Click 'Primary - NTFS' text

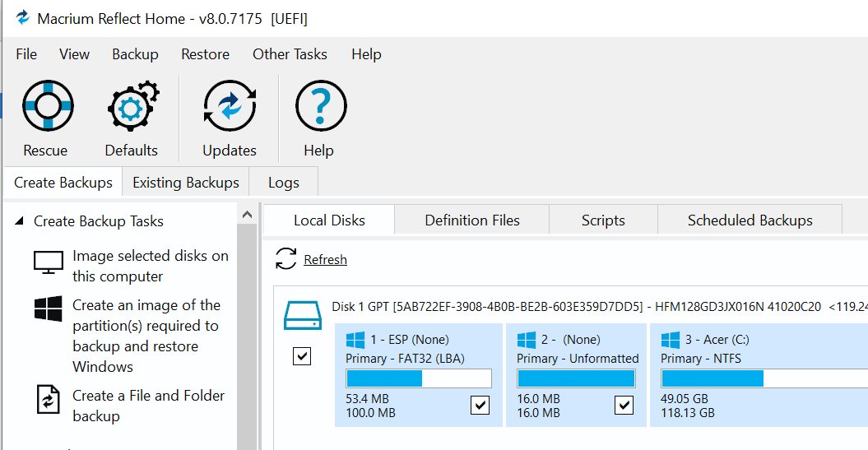(x=701, y=359)
